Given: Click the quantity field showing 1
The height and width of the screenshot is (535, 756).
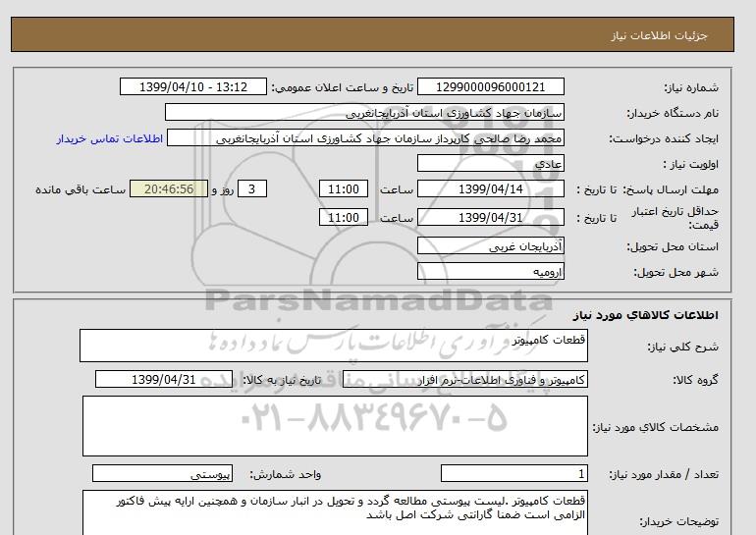Looking at the screenshot, I should tap(514, 473).
